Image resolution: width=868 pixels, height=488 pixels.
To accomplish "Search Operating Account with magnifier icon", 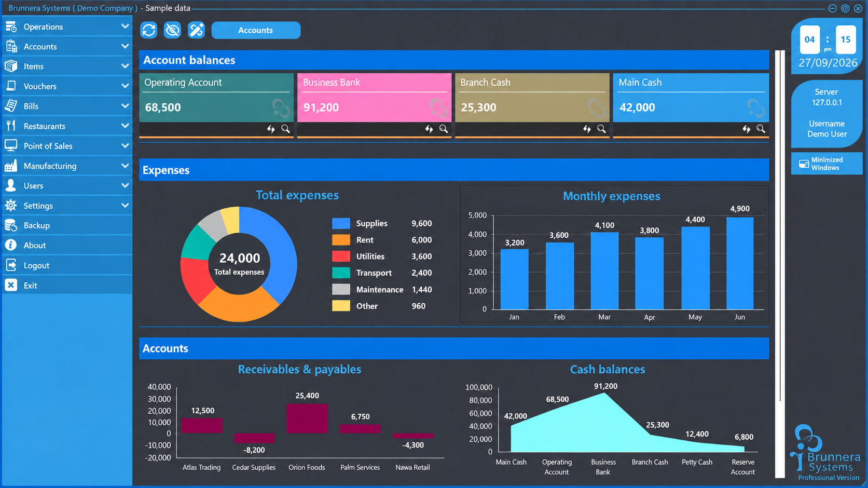I will pyautogui.click(x=285, y=129).
